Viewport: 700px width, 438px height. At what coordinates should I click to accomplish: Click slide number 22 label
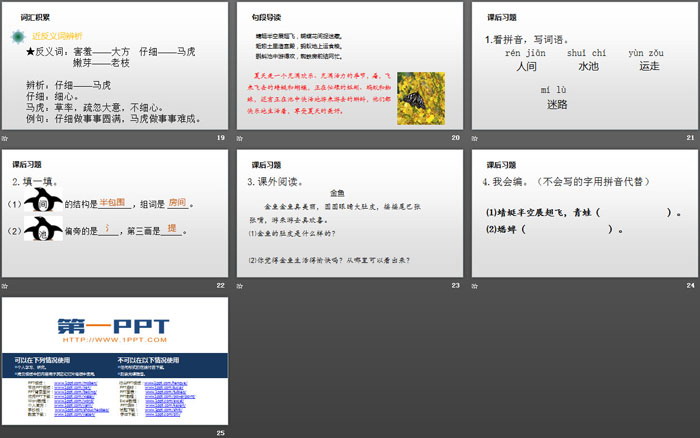[x=220, y=286]
